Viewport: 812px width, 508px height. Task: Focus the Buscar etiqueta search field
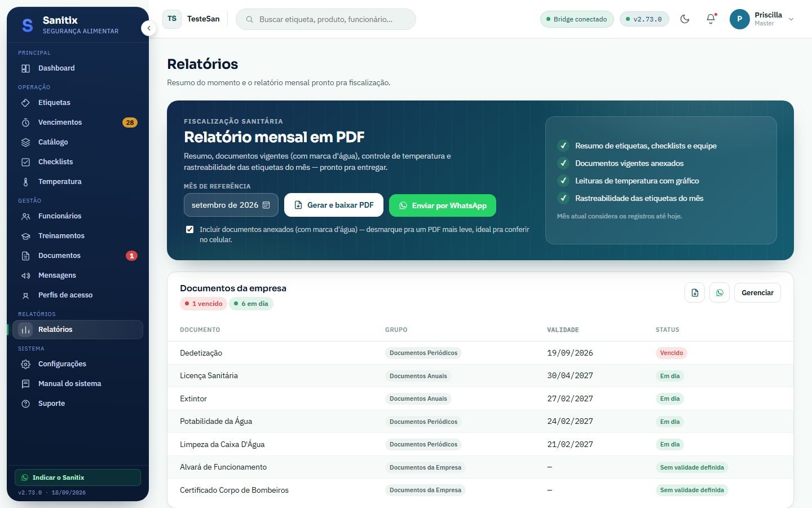[x=326, y=19]
